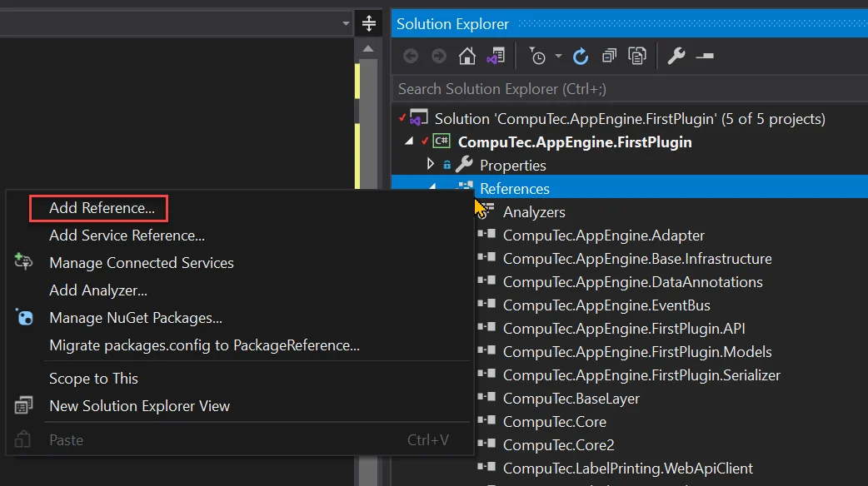Screen dimensions: 868x486
Task: Open the editor member dropdown arrow
Action: coord(346,23)
